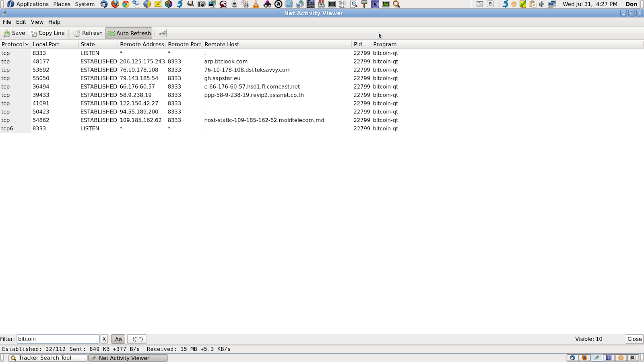This screenshot has height=362, width=644.
Task: Select the row with arp.btclook.com
Action: point(322,62)
